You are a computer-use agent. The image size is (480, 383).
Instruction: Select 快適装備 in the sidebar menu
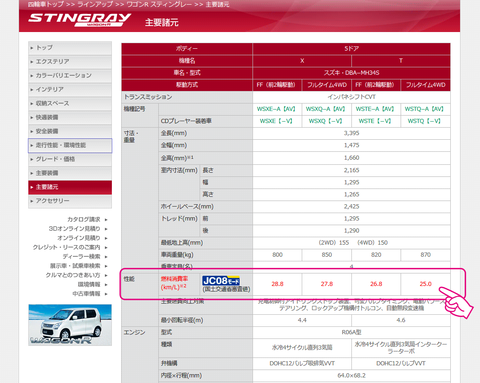(x=70, y=118)
